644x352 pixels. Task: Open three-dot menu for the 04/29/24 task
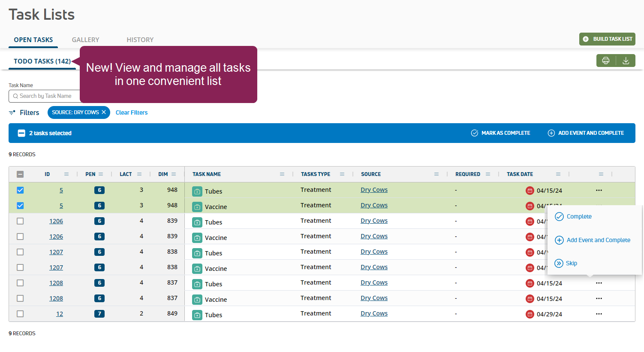click(599, 314)
